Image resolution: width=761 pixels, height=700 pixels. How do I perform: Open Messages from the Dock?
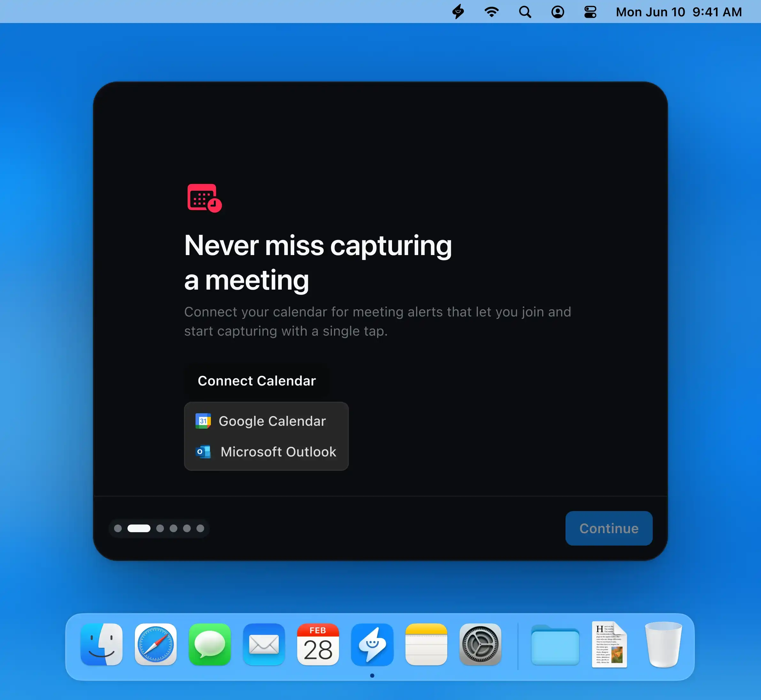click(x=210, y=645)
